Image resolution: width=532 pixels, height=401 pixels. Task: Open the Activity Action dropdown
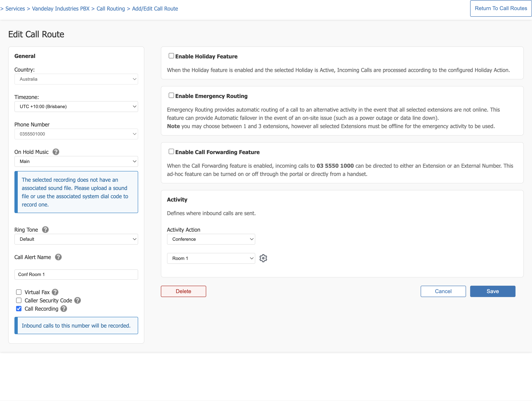(211, 239)
